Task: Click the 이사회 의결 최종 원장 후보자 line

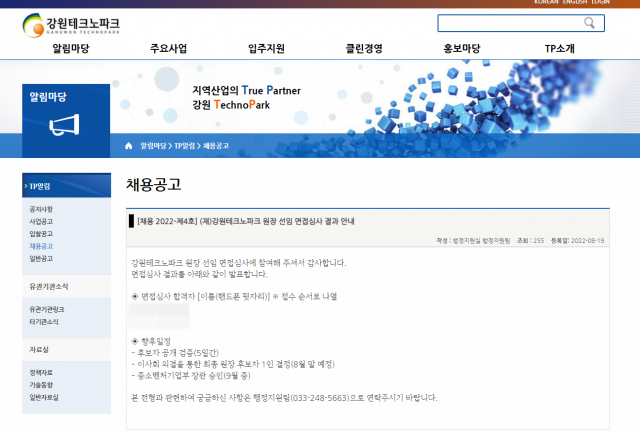Action: click(x=233, y=364)
